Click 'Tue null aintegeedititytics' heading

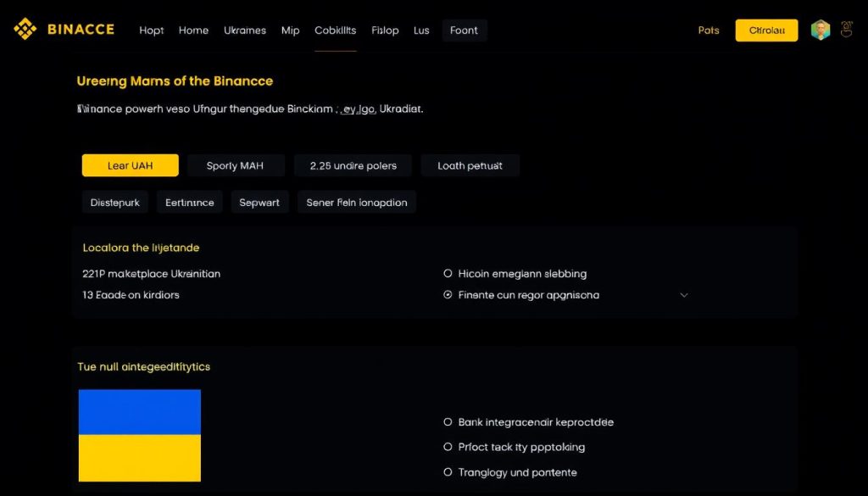coord(144,366)
